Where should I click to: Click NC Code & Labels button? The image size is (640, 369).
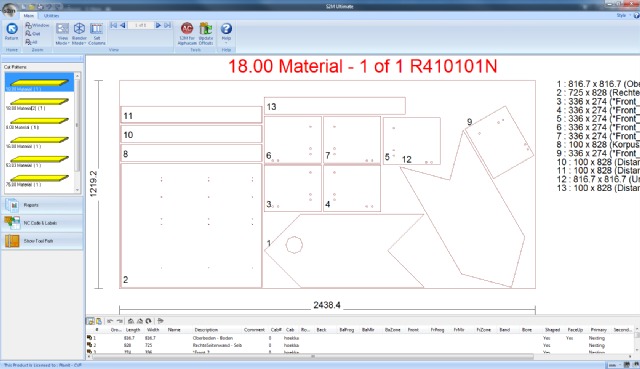(x=42, y=223)
